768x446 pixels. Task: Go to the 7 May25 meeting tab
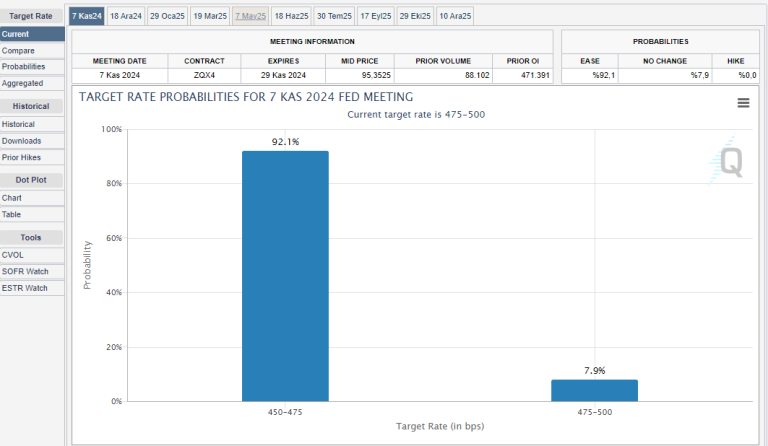pyautogui.click(x=250, y=16)
